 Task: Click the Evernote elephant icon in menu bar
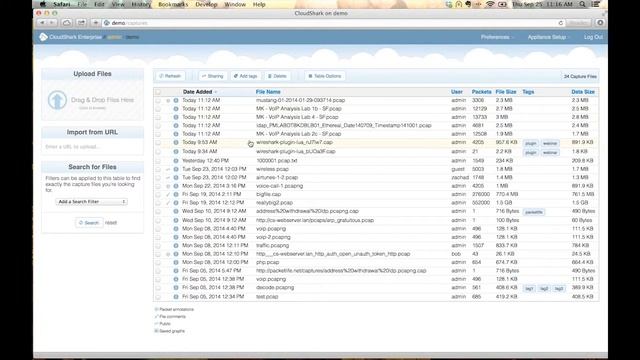click(468, 4)
